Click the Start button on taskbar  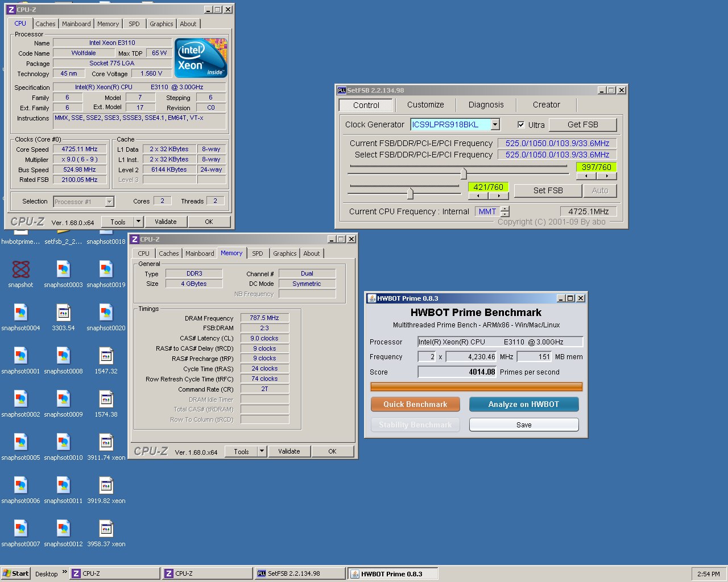[x=16, y=573]
